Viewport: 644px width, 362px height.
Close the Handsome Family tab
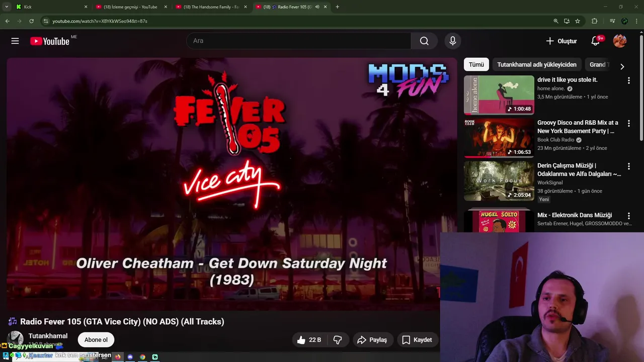click(246, 7)
